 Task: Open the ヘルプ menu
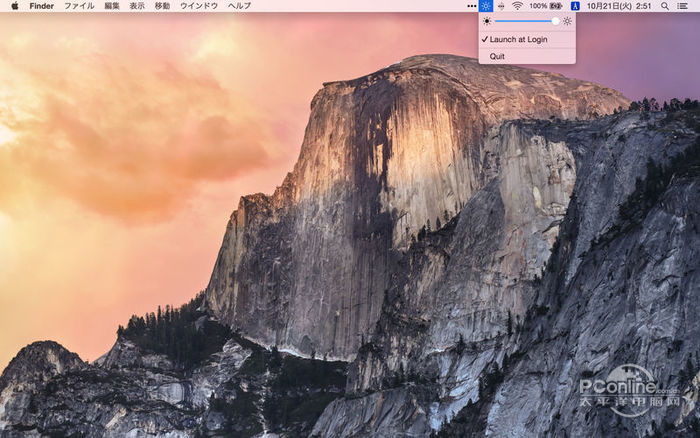[x=239, y=6]
